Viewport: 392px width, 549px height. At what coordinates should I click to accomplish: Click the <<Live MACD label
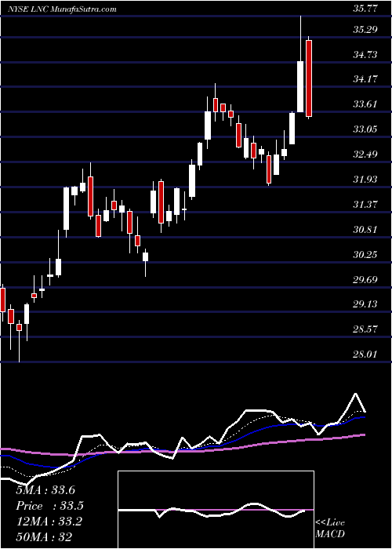pyautogui.click(x=330, y=529)
